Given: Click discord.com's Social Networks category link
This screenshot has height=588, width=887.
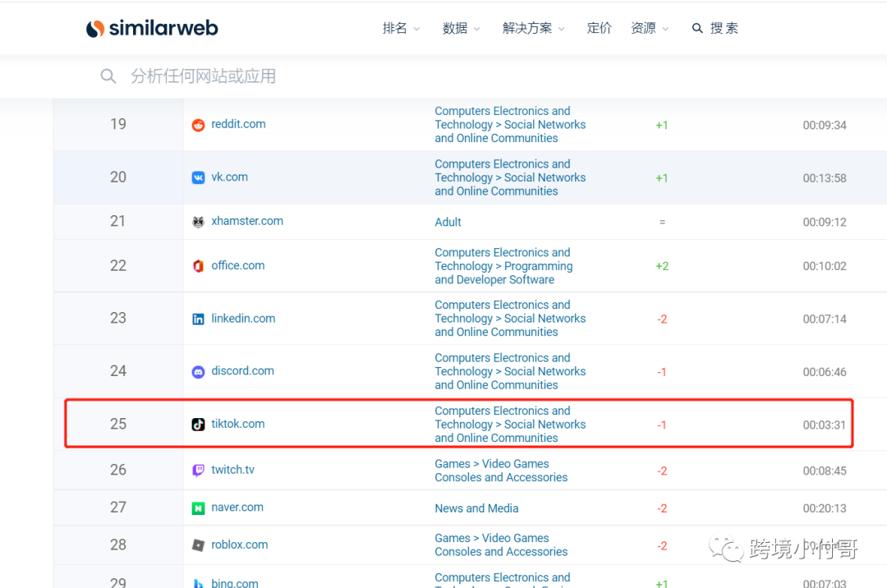Looking at the screenshot, I should point(510,371).
